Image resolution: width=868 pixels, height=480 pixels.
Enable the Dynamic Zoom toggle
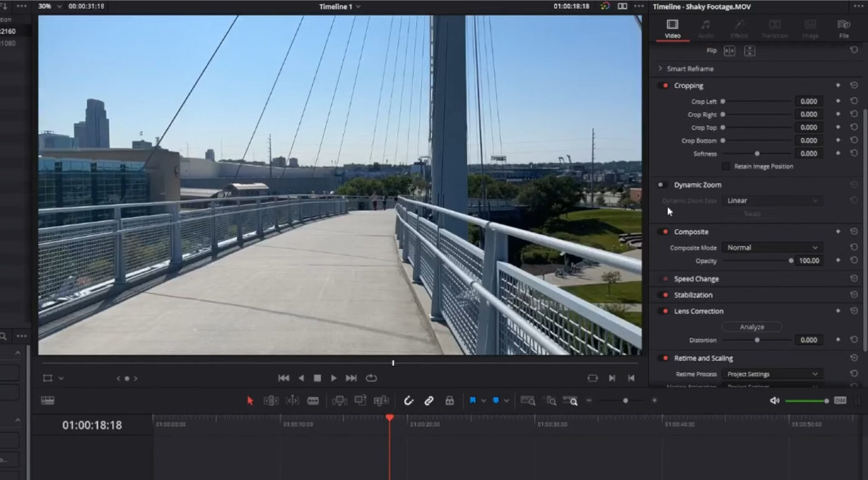(x=662, y=185)
